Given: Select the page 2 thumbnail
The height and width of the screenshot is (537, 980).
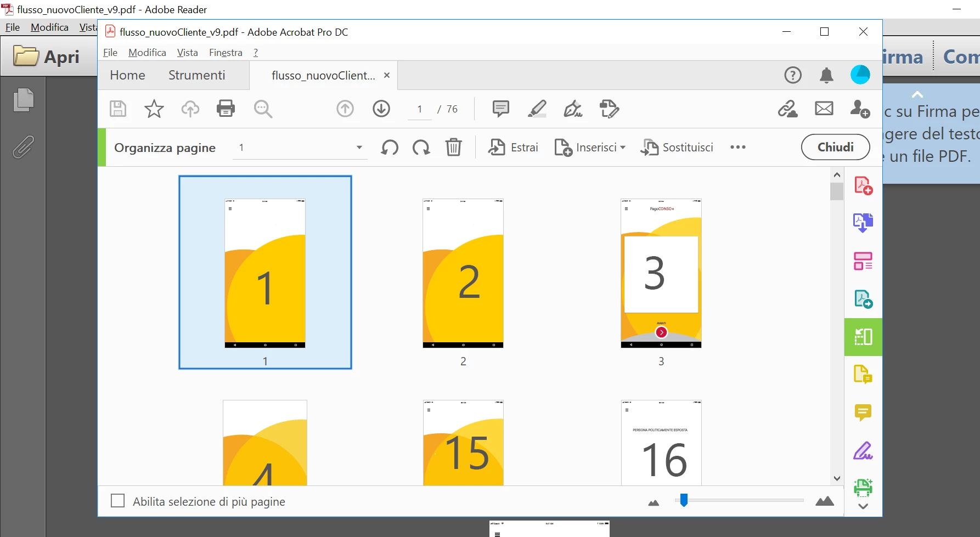Looking at the screenshot, I should (463, 273).
